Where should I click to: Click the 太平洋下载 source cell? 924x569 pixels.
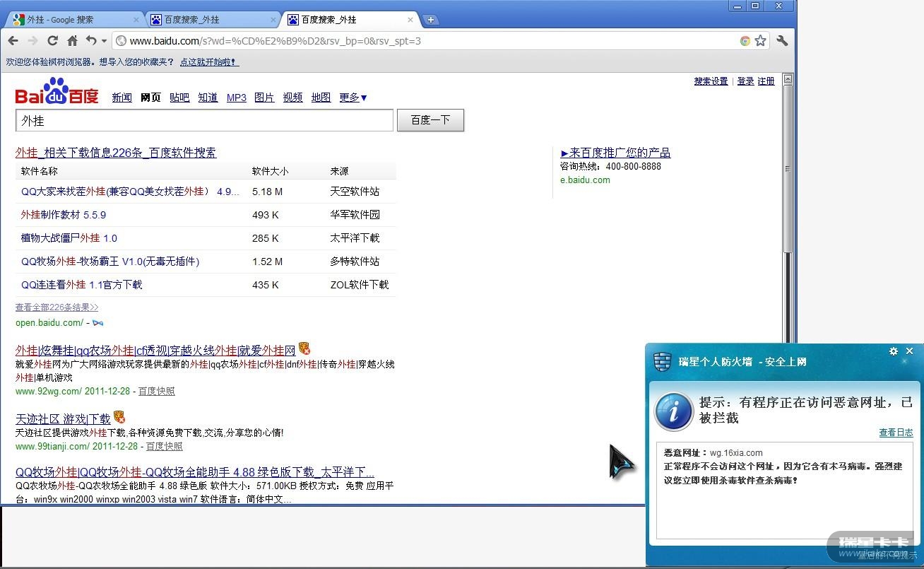pos(355,238)
